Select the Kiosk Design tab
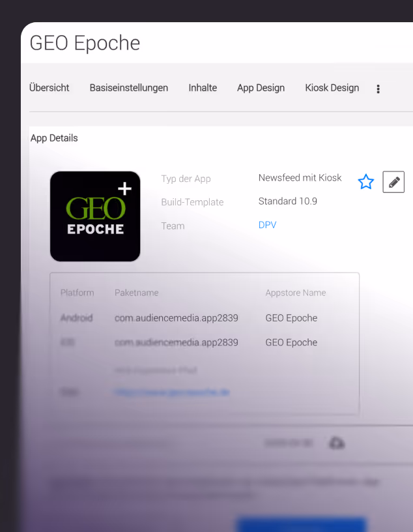413x532 pixels. [x=332, y=88]
